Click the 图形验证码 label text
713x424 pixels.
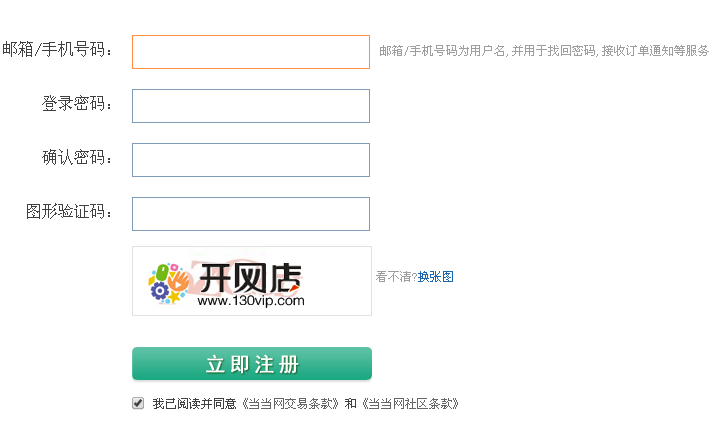point(69,212)
